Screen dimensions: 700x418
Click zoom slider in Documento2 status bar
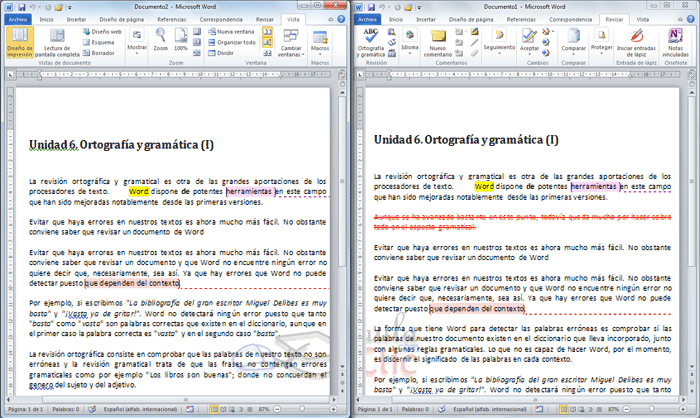pos(302,409)
